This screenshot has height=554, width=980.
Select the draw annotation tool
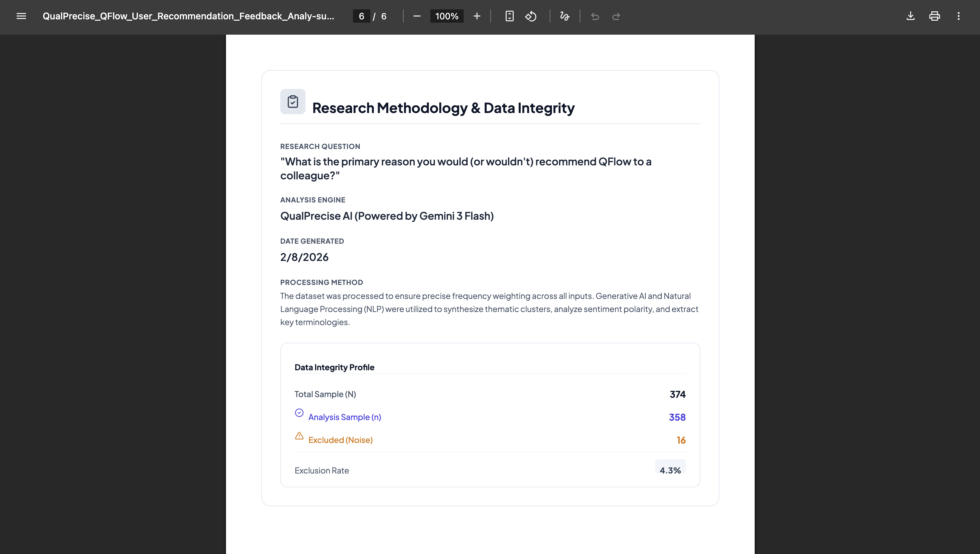[x=565, y=16]
